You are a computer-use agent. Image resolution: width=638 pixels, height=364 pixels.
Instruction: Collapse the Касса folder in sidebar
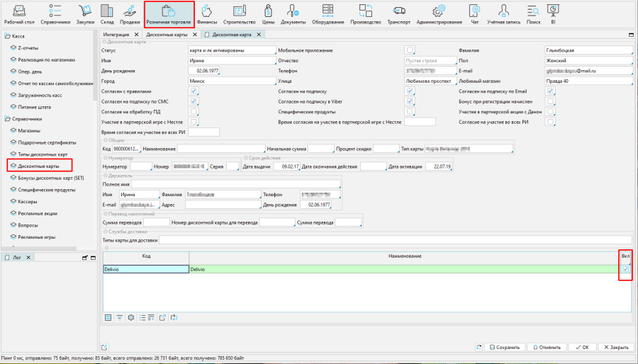pyautogui.click(x=6, y=36)
